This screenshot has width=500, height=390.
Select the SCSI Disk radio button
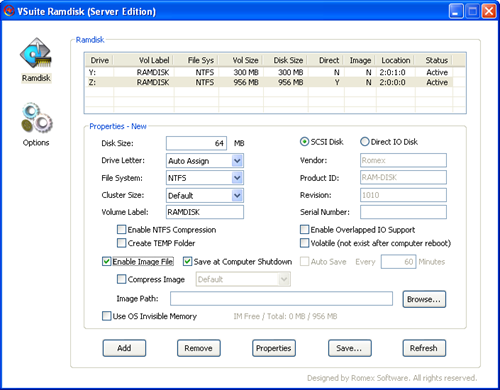point(304,142)
